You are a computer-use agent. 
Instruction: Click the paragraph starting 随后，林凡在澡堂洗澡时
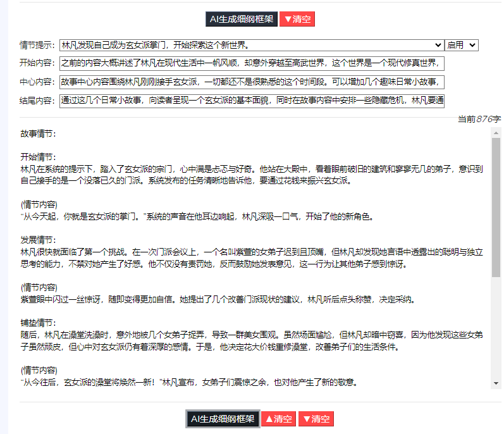point(252,341)
